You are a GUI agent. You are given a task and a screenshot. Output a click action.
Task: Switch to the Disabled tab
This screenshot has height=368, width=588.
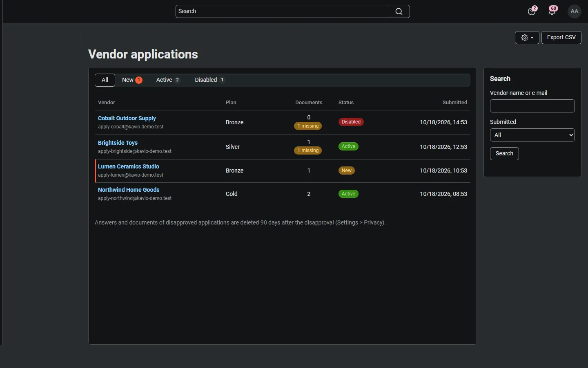click(x=210, y=80)
